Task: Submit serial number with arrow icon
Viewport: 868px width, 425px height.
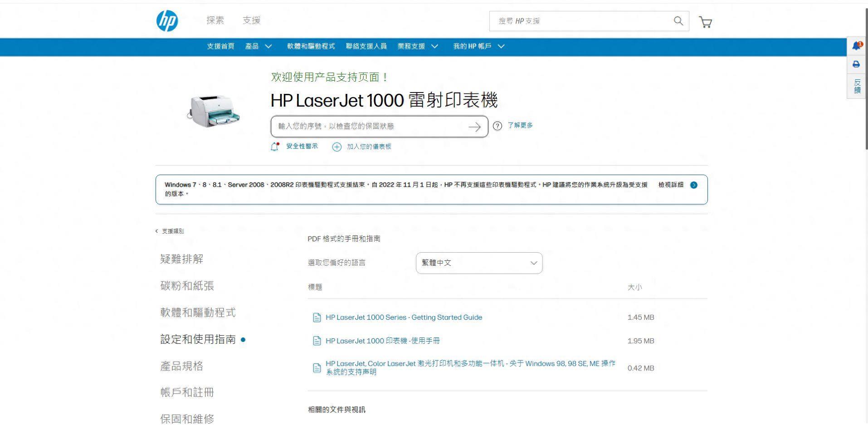Action: [474, 127]
